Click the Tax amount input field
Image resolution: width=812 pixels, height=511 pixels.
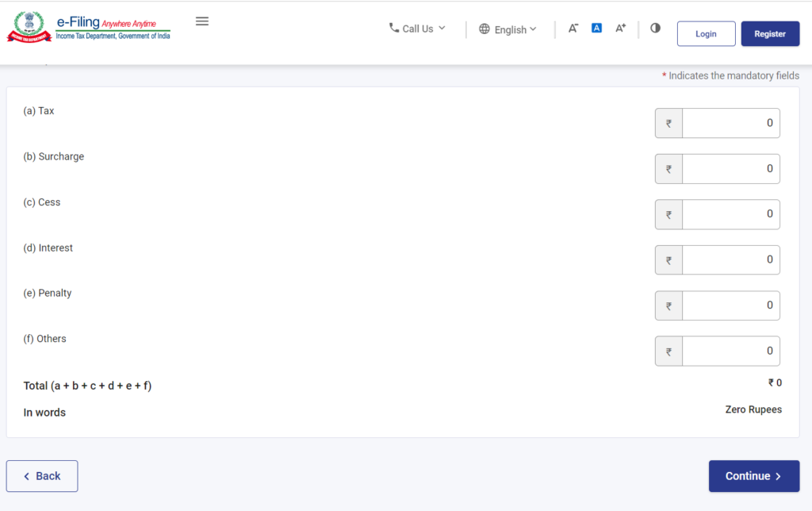pos(730,123)
